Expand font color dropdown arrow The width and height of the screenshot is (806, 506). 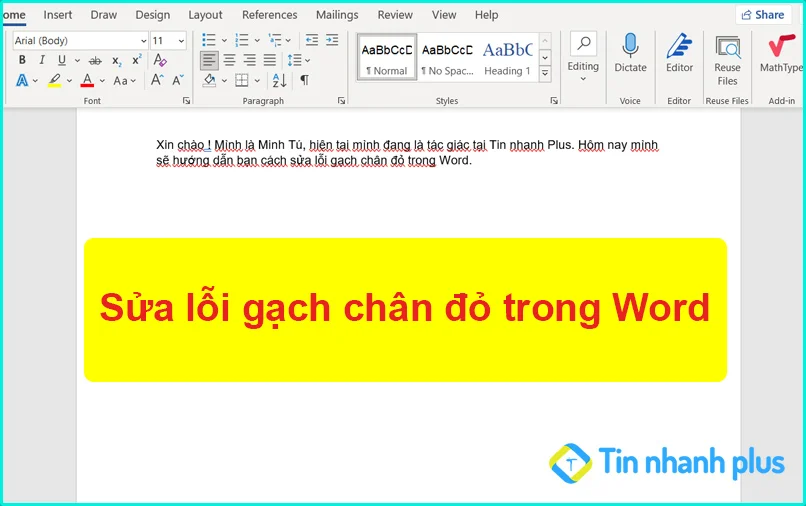point(102,81)
